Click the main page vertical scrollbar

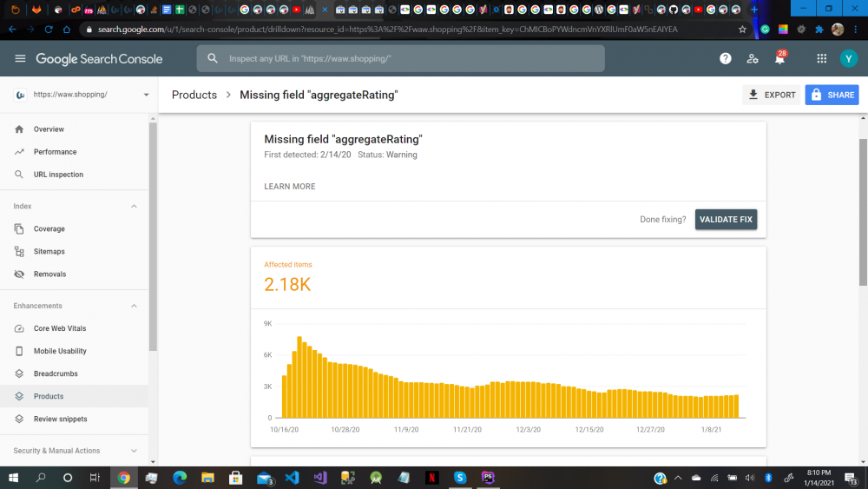(x=863, y=213)
